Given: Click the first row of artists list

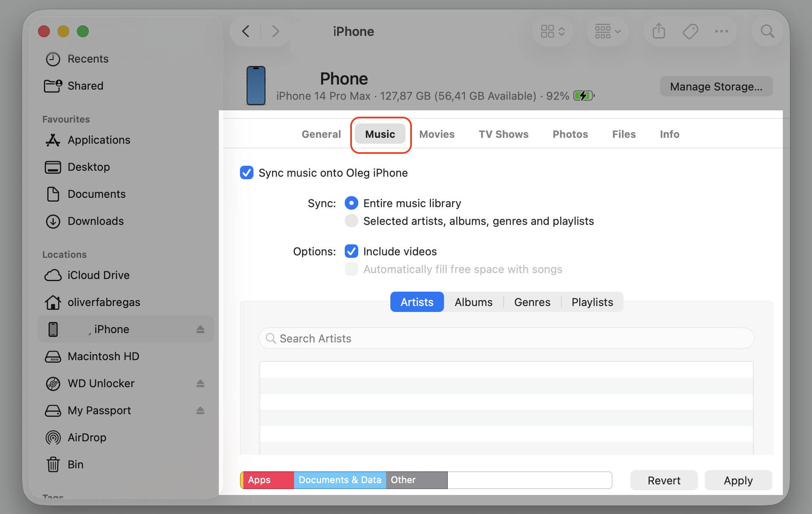Looking at the screenshot, I should tap(507, 370).
